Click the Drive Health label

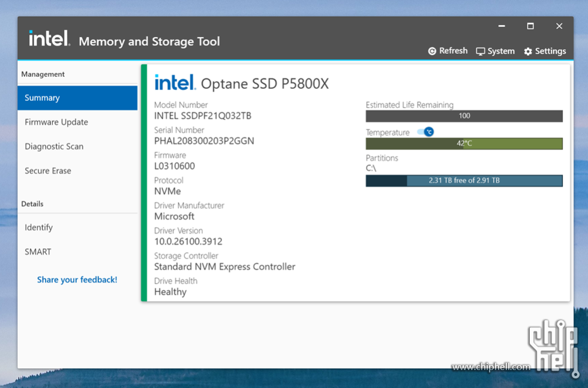(x=175, y=281)
